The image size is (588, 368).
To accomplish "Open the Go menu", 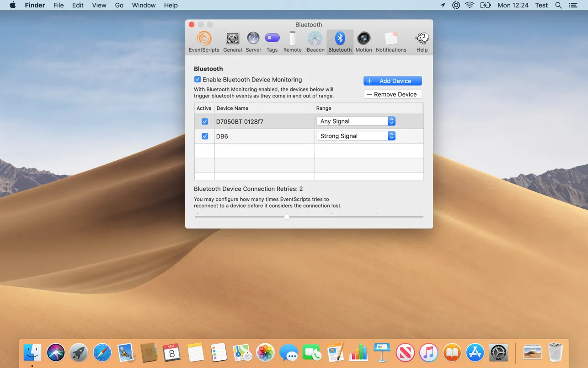I will click(119, 5).
